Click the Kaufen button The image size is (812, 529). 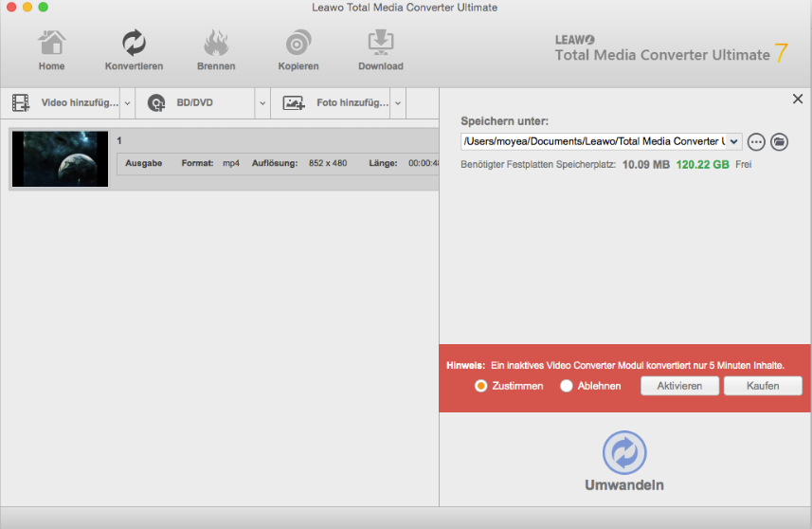[x=763, y=386]
